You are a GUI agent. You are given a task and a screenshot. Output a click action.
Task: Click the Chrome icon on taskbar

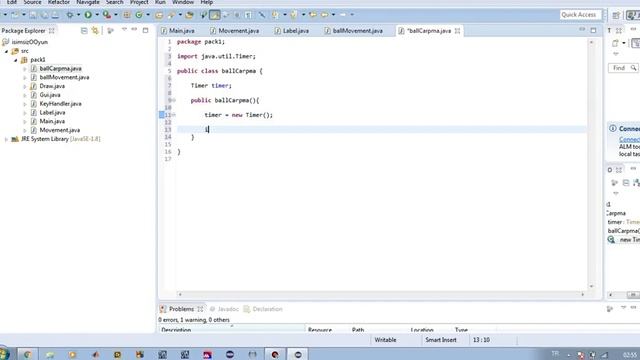point(27,354)
